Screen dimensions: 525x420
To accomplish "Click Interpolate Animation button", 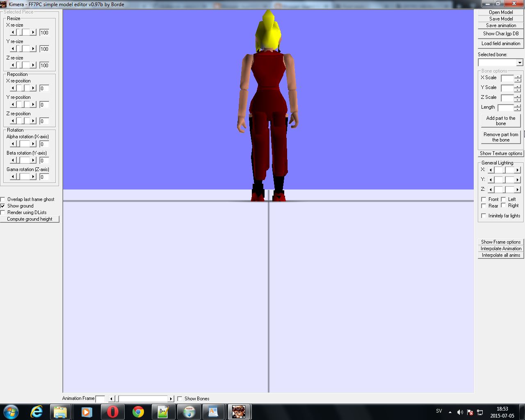I will pyautogui.click(x=501, y=249).
